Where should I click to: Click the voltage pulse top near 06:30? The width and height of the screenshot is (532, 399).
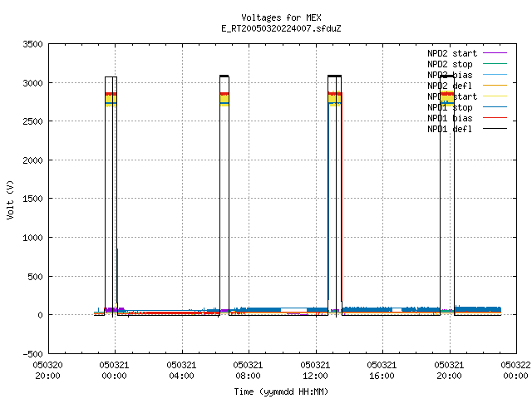point(224,76)
